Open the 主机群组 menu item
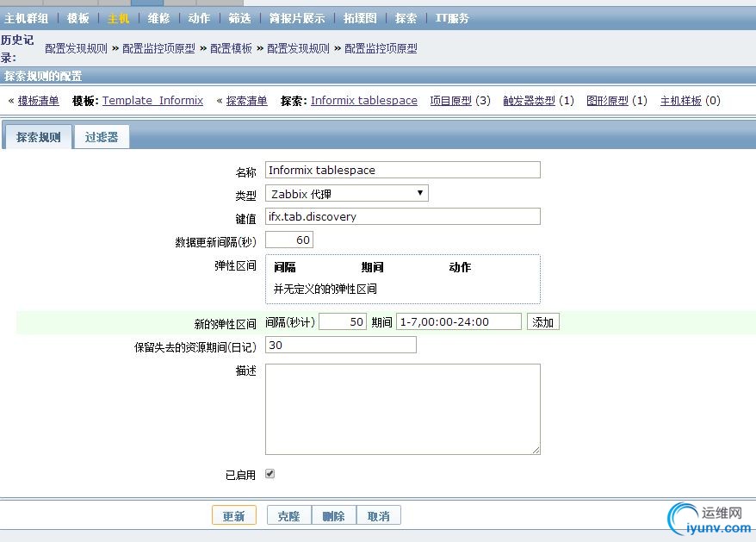The image size is (756, 542). coord(26,18)
